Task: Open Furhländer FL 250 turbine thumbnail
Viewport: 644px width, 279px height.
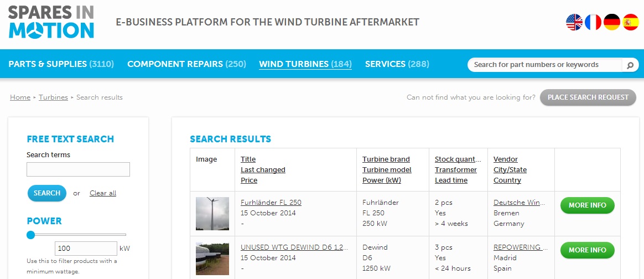Action: [212, 214]
